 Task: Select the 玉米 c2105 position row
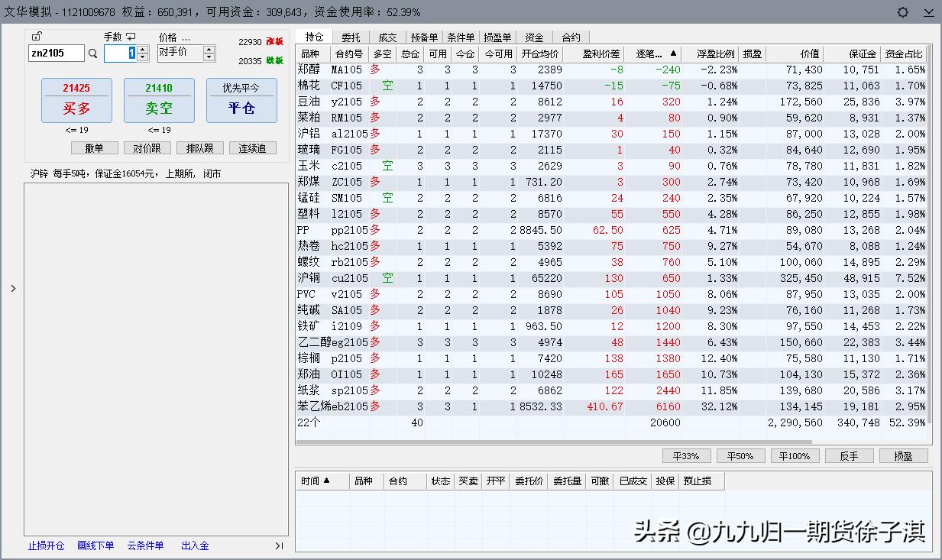[611, 166]
